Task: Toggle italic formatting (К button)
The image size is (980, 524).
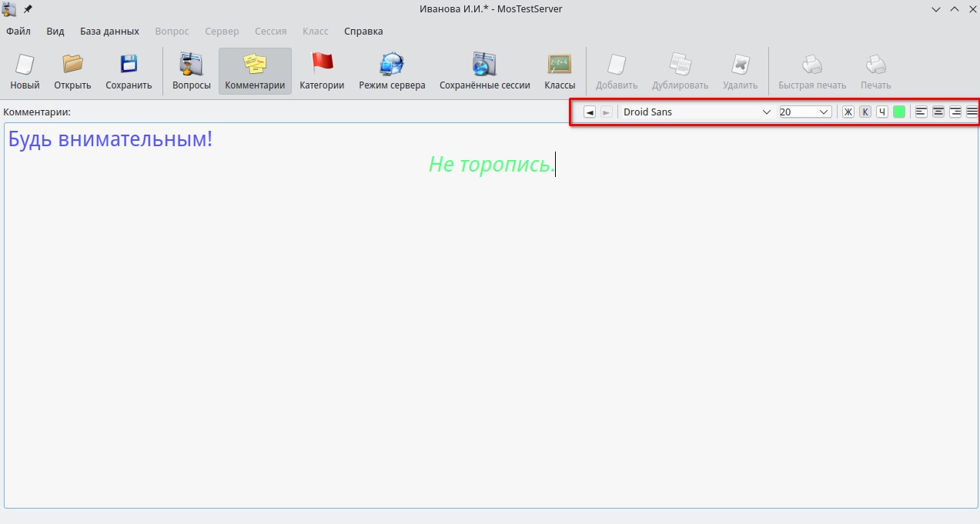Action: click(x=865, y=112)
